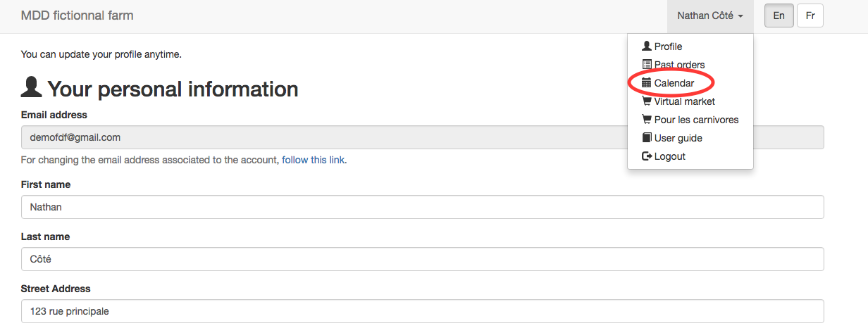The height and width of the screenshot is (333, 868).
Task: Follow this link to change email
Action: coord(314,160)
